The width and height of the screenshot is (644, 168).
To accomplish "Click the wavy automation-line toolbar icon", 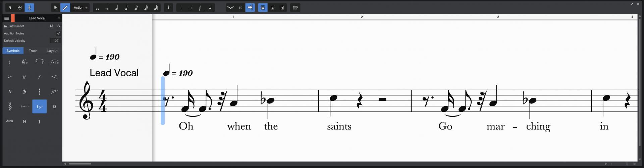I will (x=230, y=8).
